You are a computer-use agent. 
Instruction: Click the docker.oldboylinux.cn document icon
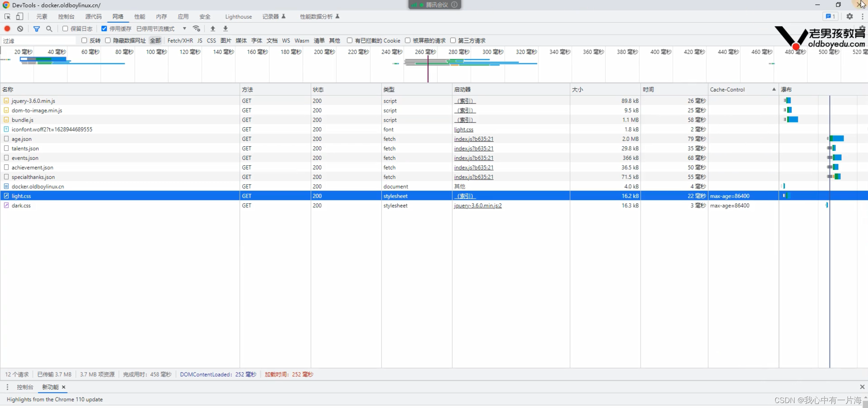click(x=6, y=186)
